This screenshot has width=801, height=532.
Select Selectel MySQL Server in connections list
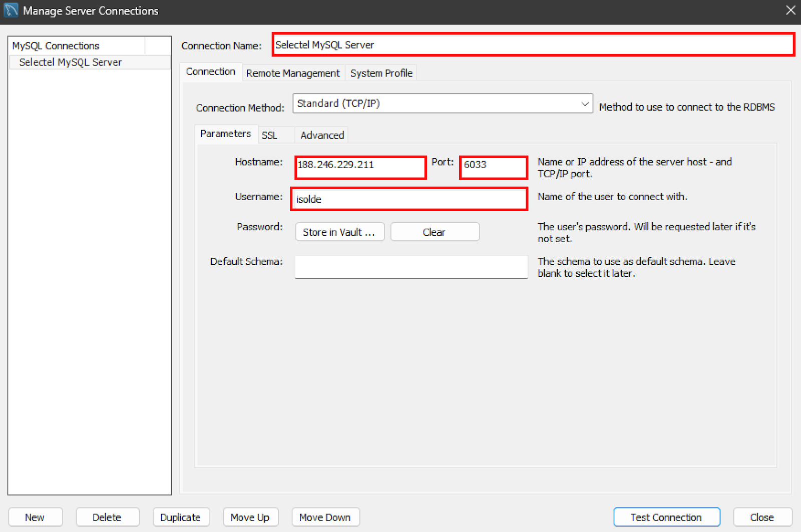click(90, 62)
